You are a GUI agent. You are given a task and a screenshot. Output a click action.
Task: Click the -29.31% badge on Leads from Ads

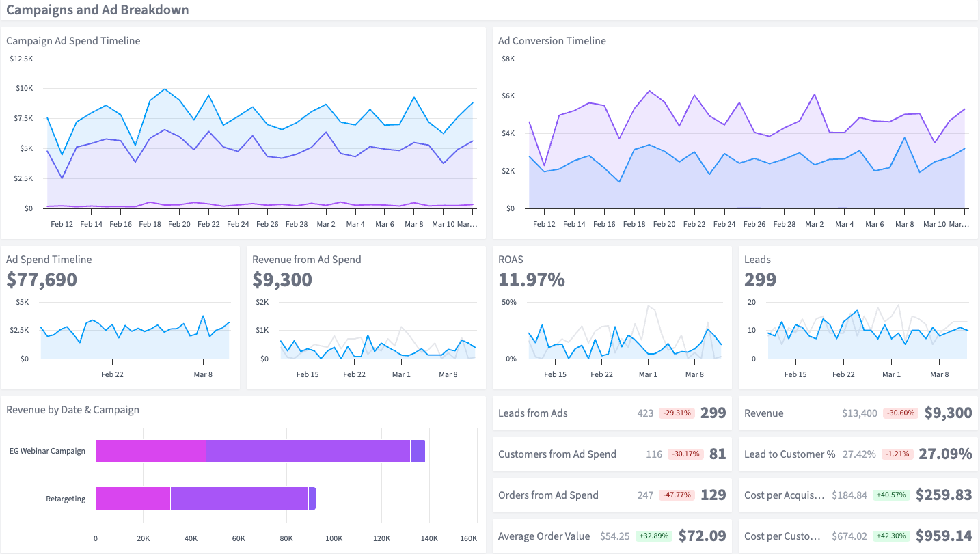(x=677, y=413)
